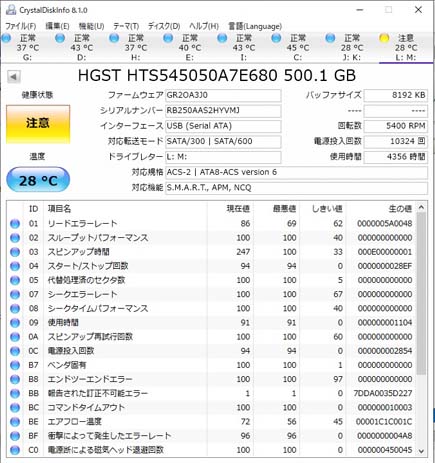This screenshot has width=435, height=463.
Task: Click status icon for attribute BE エアフロー温度
Action: [x=15, y=422]
